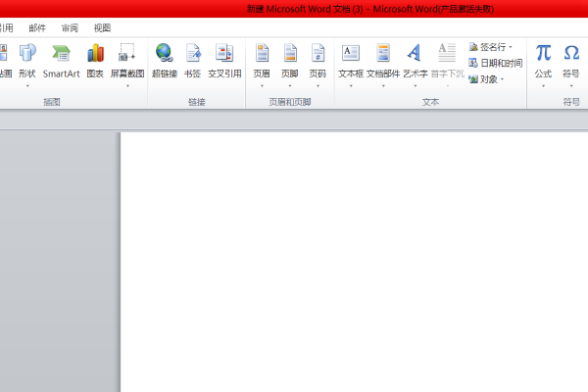The height and width of the screenshot is (392, 588).
Task: Insert a 公式 (Equation) with the pi icon
Action: (543, 60)
